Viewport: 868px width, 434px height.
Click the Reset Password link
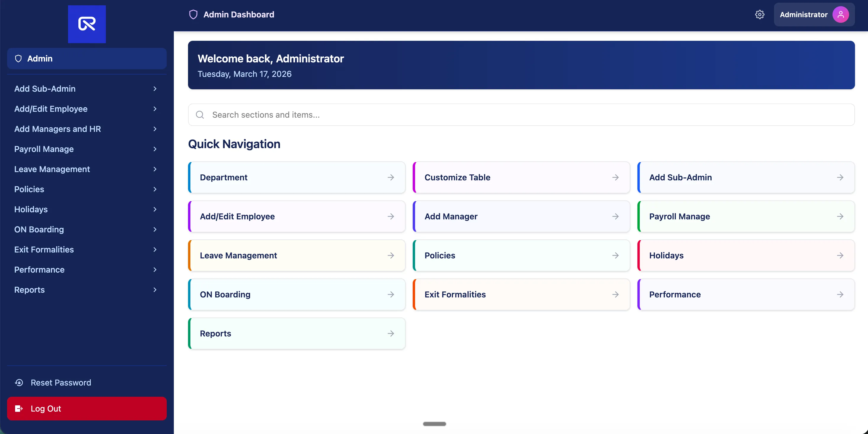click(x=87, y=383)
